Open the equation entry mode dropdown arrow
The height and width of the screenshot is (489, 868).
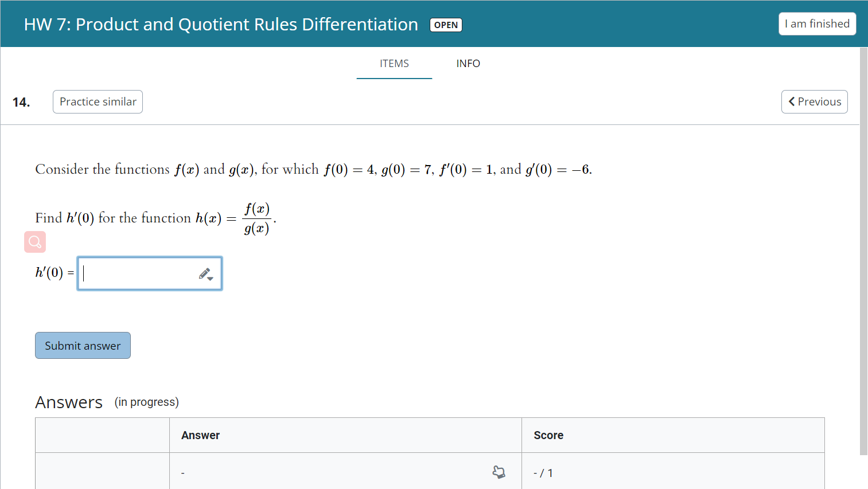(209, 280)
